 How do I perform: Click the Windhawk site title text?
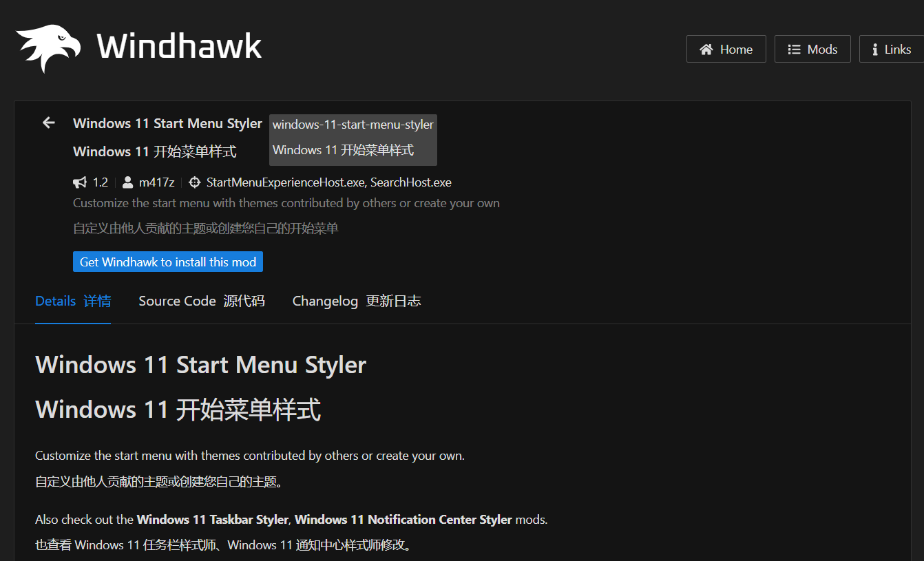(179, 47)
